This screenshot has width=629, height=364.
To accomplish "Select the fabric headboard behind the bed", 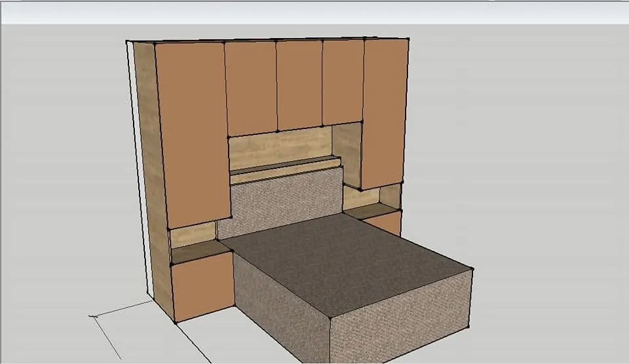I will pos(281,202).
